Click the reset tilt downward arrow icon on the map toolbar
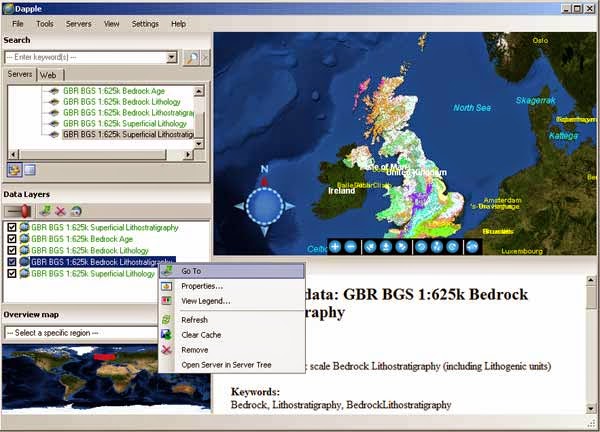The width and height of the screenshot is (600, 432). pos(386,247)
